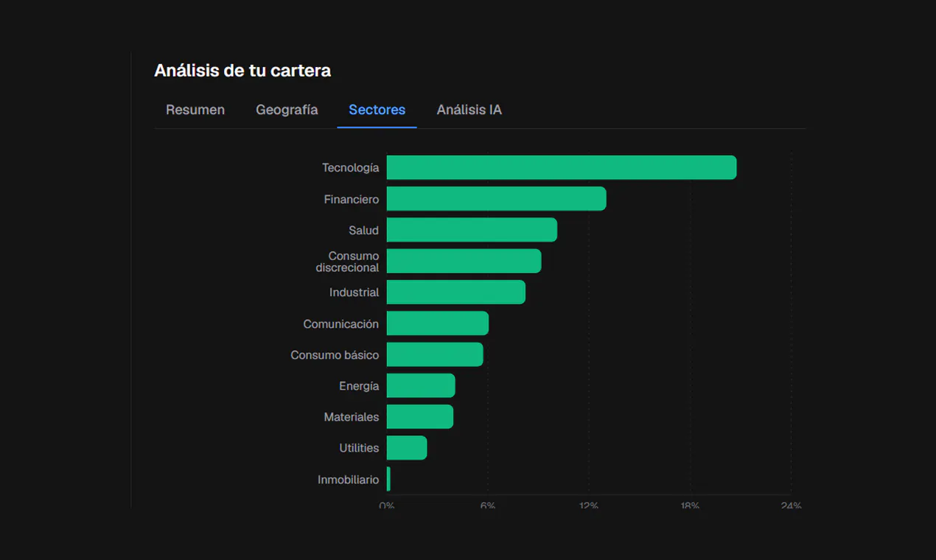Screen dimensions: 936x560
Task: Click the Salud sector bar
Action: pos(472,230)
